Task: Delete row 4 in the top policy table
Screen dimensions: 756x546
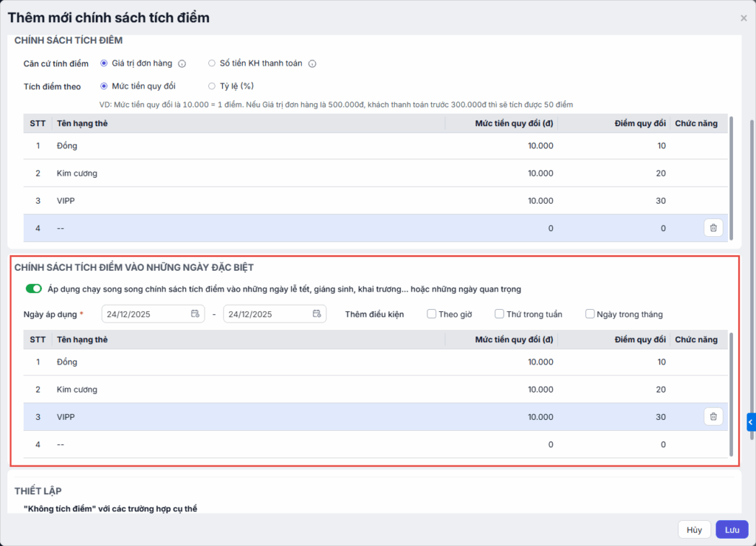Action: click(713, 228)
